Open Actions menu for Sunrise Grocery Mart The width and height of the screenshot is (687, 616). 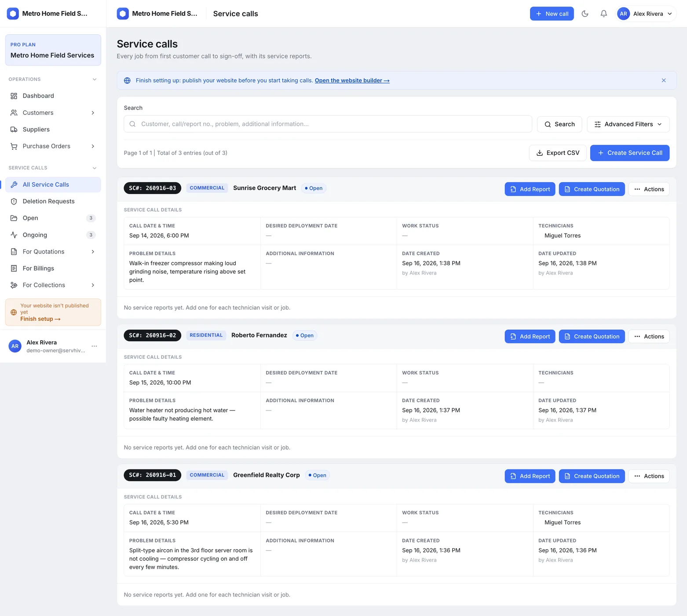click(x=649, y=189)
